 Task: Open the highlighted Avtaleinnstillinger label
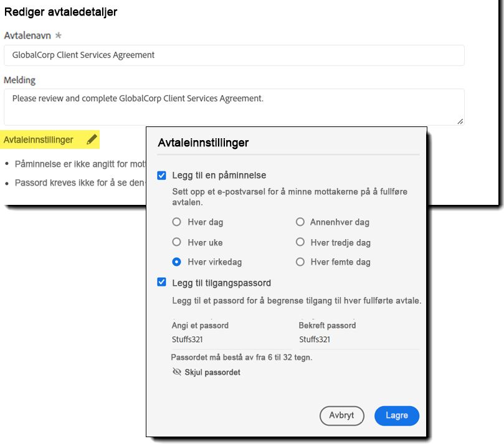point(39,139)
